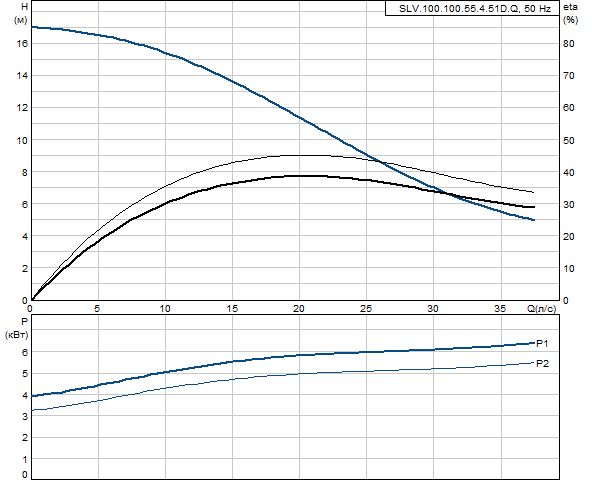Click the 15 tick on the Q axis

pyautogui.click(x=232, y=309)
